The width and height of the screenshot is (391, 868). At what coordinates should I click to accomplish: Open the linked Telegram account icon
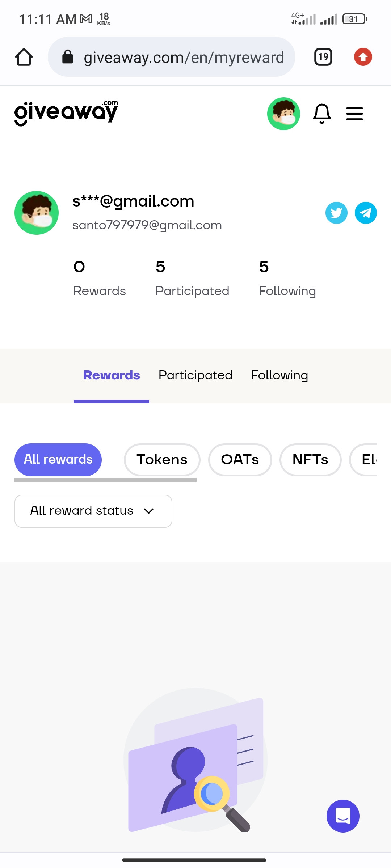click(366, 213)
